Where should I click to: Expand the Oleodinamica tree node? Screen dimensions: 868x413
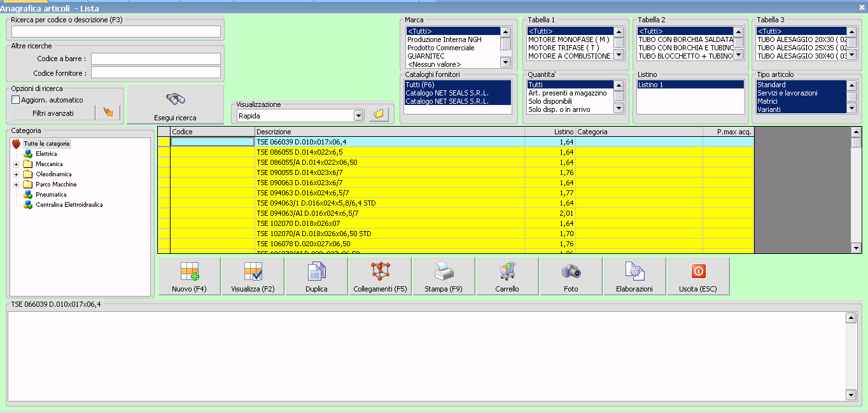tap(16, 174)
